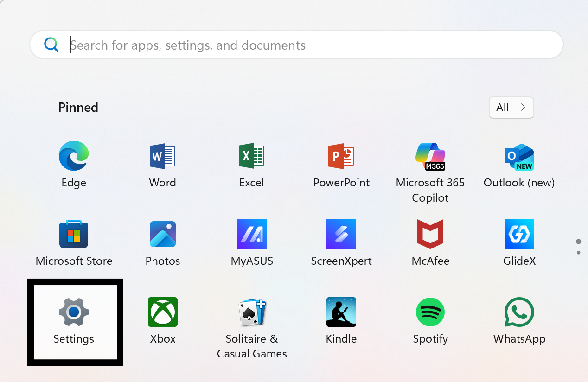Open WhatsApp from pinned apps
588x382 pixels.
[x=519, y=321]
